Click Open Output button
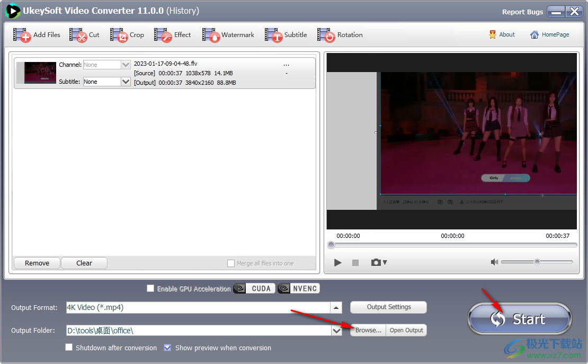 [406, 330]
